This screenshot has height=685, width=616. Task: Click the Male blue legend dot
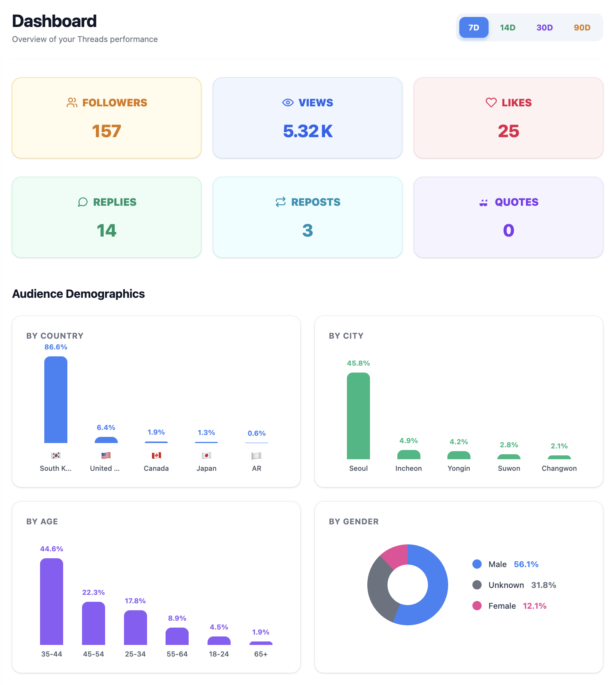point(477,564)
